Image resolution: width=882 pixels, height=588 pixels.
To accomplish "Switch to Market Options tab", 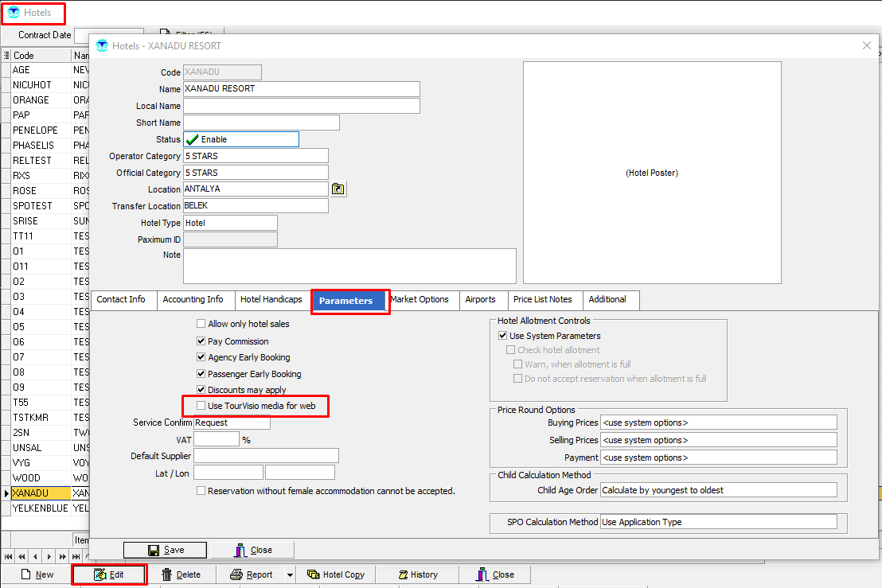I will (420, 300).
